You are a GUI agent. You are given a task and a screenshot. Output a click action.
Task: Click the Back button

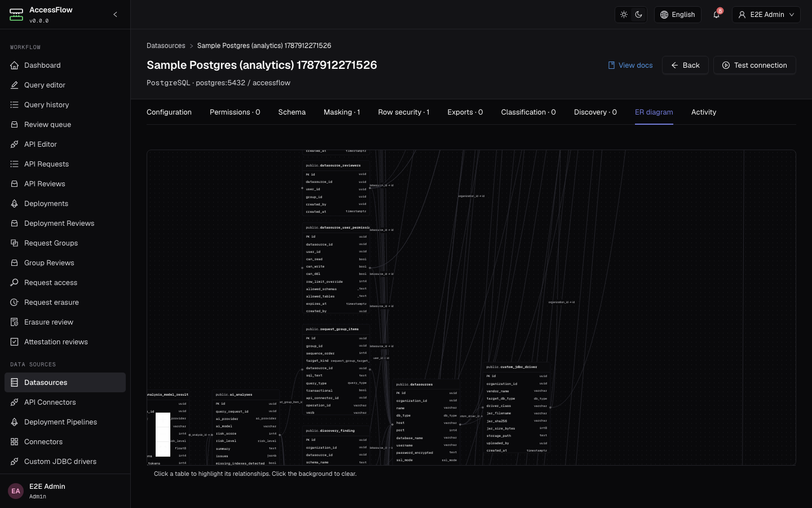685,65
